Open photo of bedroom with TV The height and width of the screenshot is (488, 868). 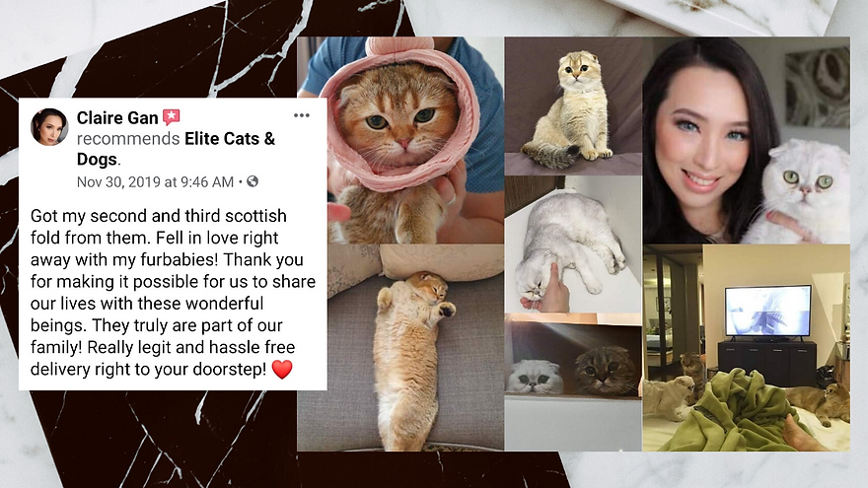(x=747, y=347)
